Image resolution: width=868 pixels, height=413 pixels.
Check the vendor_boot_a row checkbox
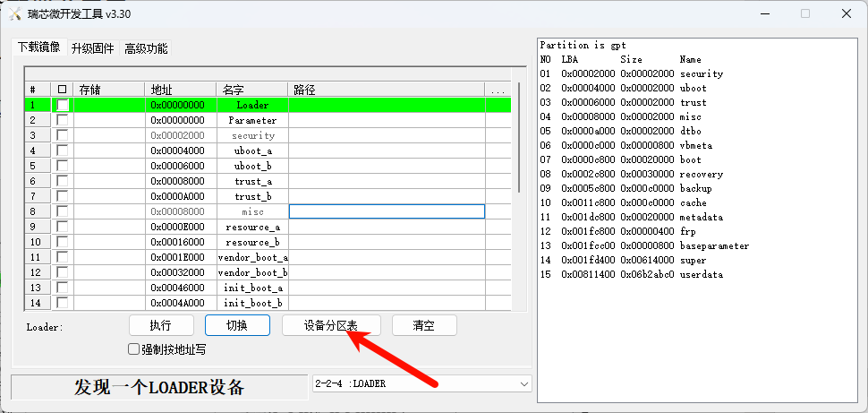[x=63, y=257]
